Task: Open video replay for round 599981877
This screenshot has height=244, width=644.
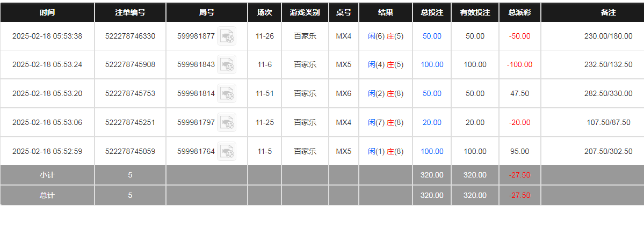Action: [x=227, y=36]
